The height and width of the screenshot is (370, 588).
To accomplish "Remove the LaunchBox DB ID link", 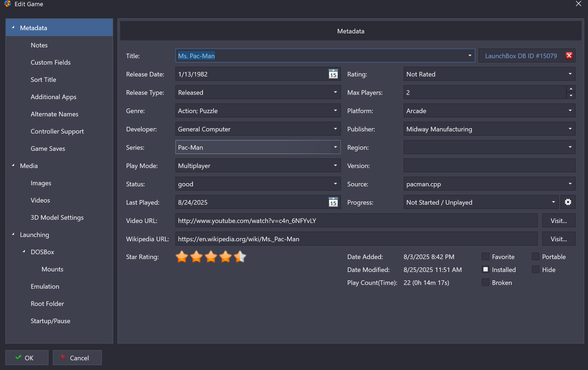I will (569, 55).
